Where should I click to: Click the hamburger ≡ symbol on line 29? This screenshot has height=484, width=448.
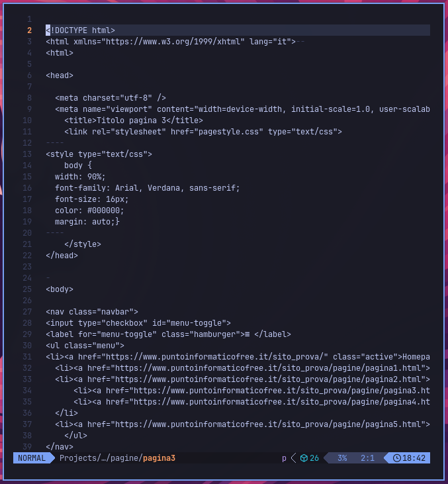coord(247,334)
